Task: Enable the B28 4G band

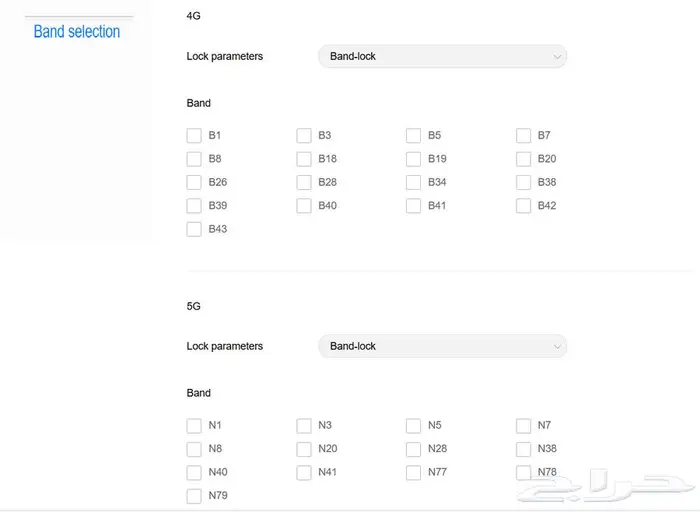Action: coord(304,183)
